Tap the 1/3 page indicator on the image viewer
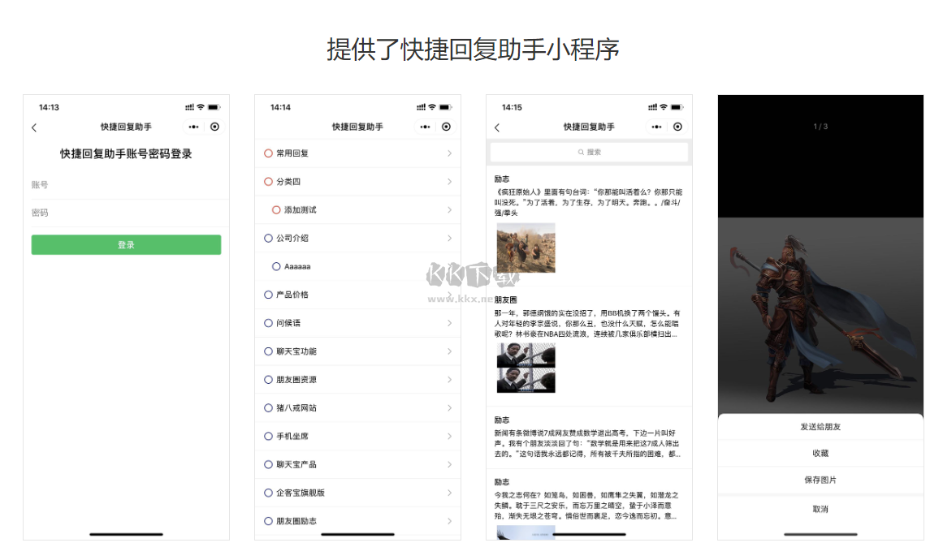Viewport: 943px width, 560px height. click(819, 126)
